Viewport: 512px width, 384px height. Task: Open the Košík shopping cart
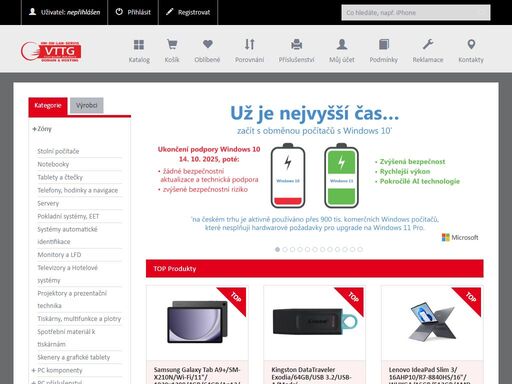(172, 44)
